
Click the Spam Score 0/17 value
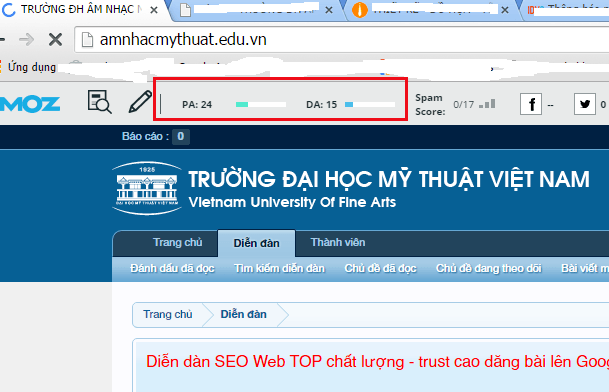(x=463, y=105)
